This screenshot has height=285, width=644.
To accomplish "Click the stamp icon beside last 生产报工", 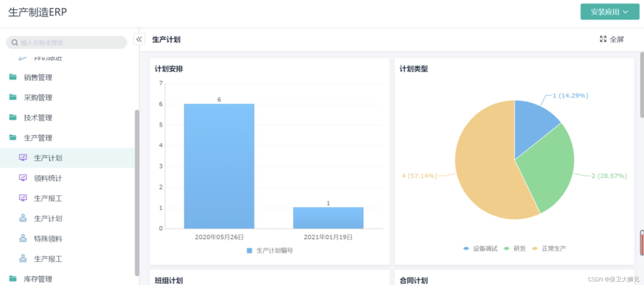I will click(23, 258).
